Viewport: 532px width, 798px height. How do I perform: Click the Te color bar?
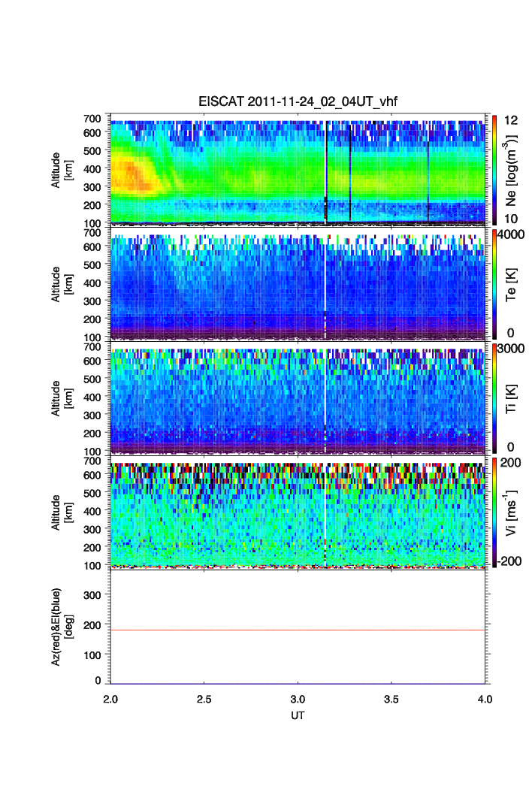tap(494, 284)
